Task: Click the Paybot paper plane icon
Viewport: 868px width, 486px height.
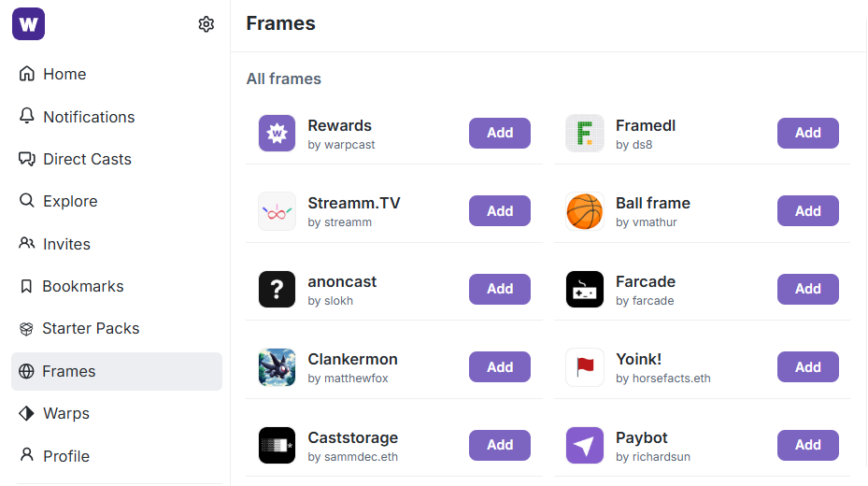Action: pyautogui.click(x=585, y=446)
